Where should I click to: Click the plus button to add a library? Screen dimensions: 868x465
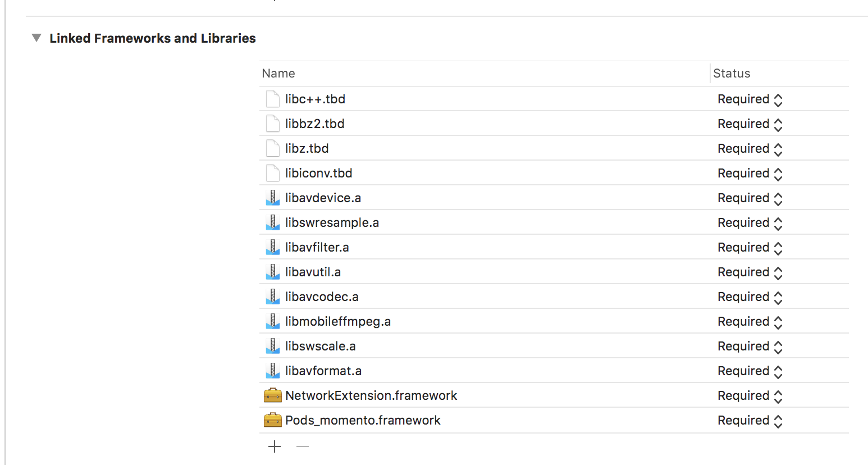coord(275,446)
